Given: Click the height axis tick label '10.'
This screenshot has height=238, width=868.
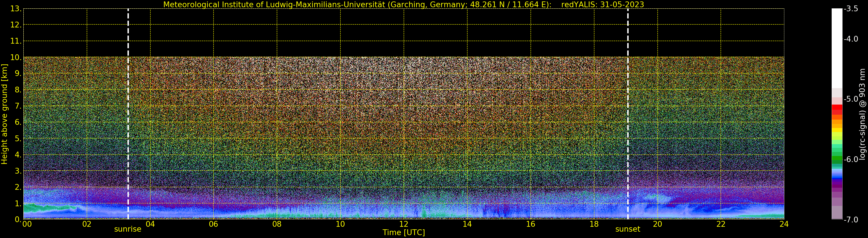Looking at the screenshot, I should click(x=16, y=57).
